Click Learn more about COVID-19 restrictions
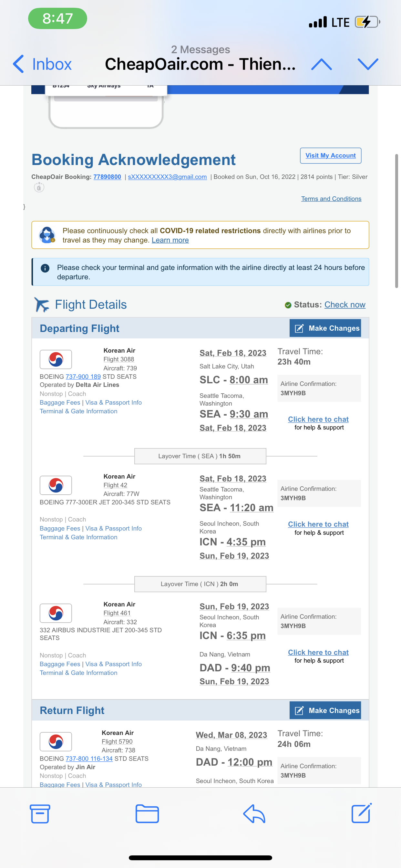This screenshot has width=401, height=868. (170, 240)
